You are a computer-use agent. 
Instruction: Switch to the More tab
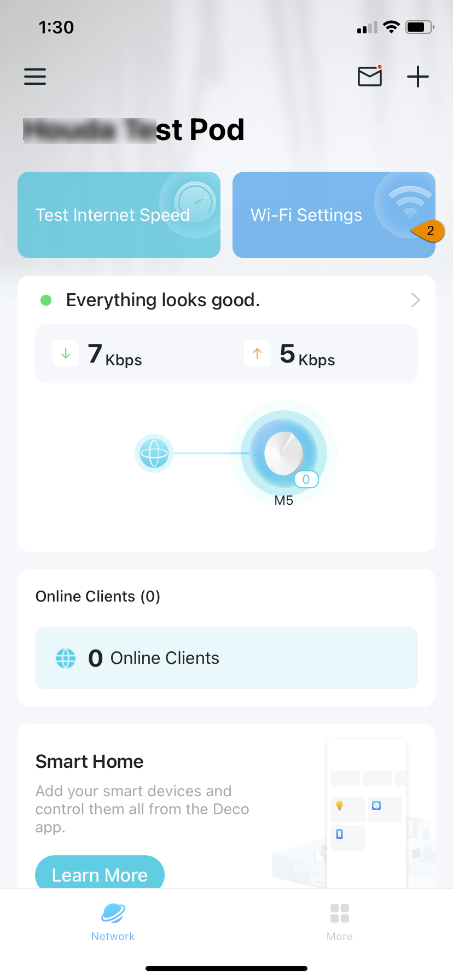(340, 922)
